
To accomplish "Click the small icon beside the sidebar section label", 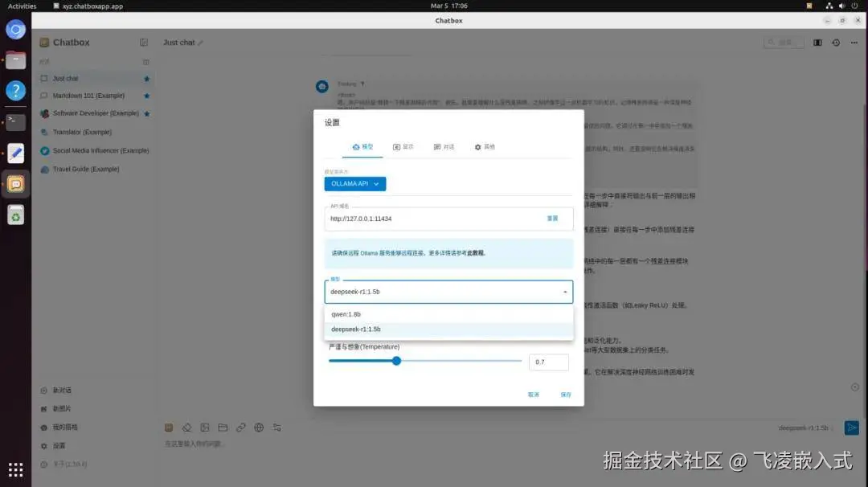I will tap(146, 62).
